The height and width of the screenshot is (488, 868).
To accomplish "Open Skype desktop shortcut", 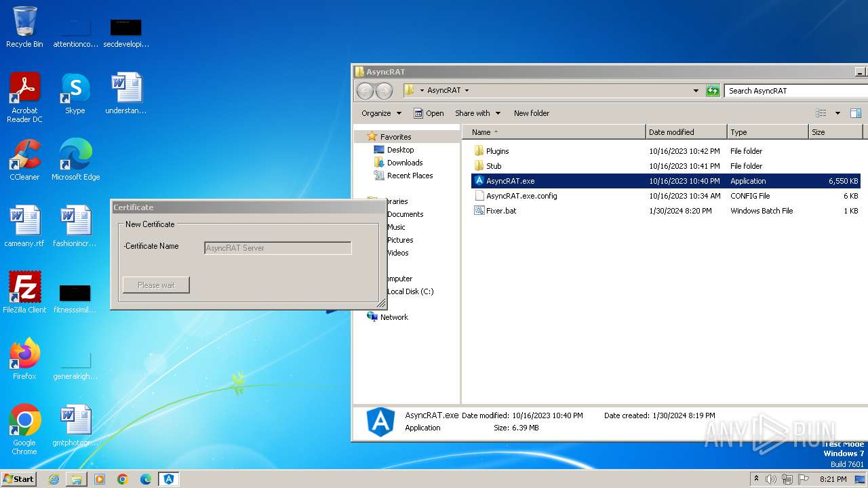I will point(75,94).
